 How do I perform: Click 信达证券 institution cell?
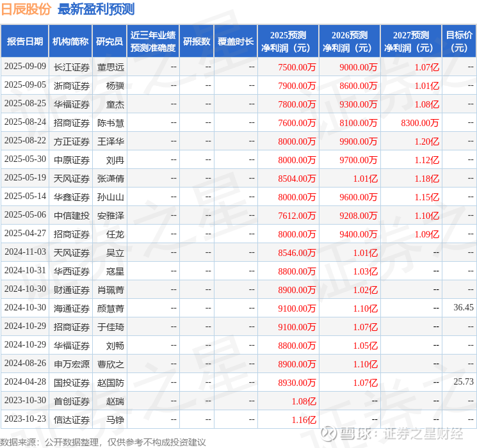click(72, 420)
